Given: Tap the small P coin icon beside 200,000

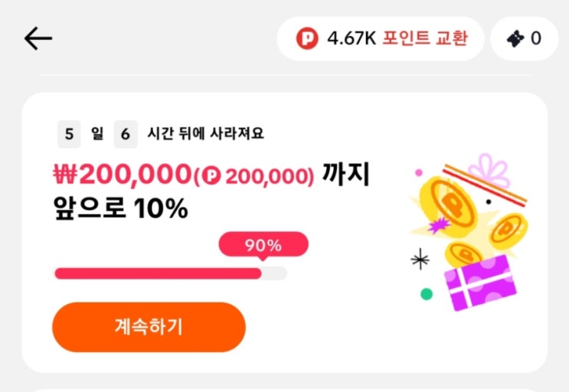Looking at the screenshot, I should [212, 175].
